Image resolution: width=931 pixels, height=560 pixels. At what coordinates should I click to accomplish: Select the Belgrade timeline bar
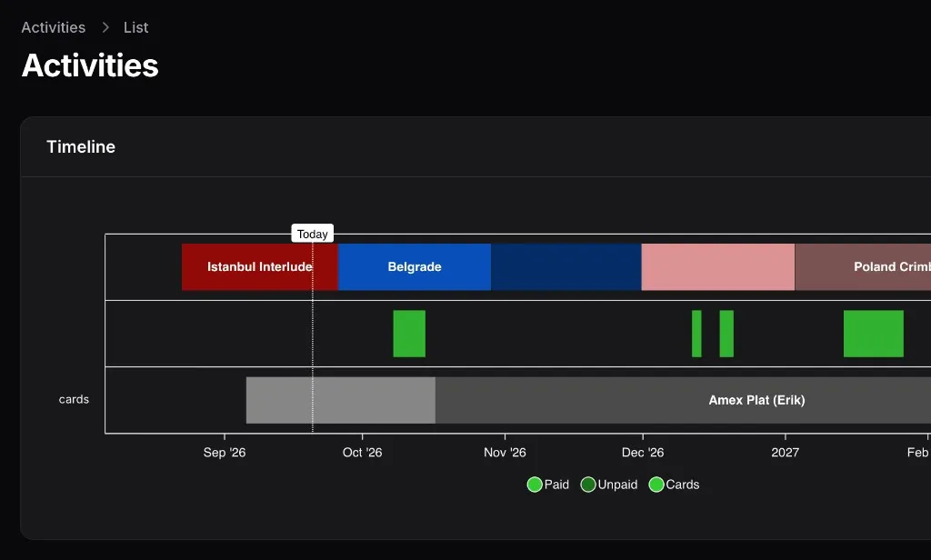coord(415,266)
